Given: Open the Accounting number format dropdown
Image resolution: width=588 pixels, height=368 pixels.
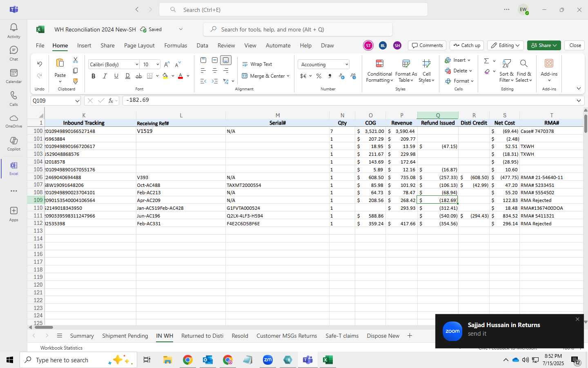Looking at the screenshot, I should point(347,65).
